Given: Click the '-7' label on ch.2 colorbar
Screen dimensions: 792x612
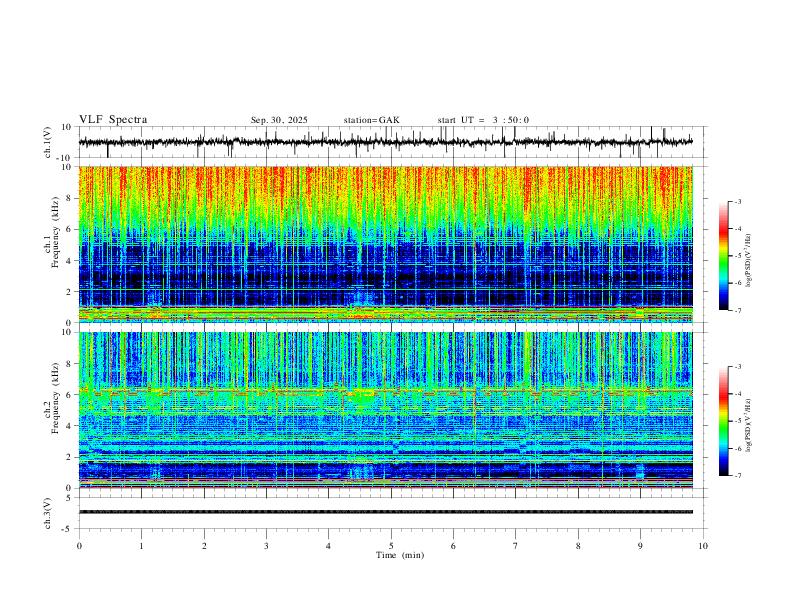Looking at the screenshot, I should pyautogui.click(x=737, y=476).
